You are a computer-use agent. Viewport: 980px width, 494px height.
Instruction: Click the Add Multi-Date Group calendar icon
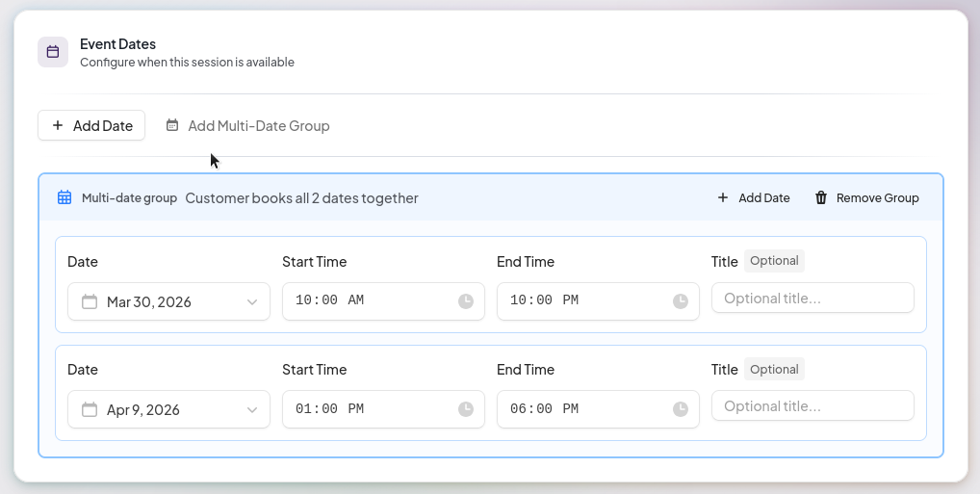pyautogui.click(x=172, y=125)
